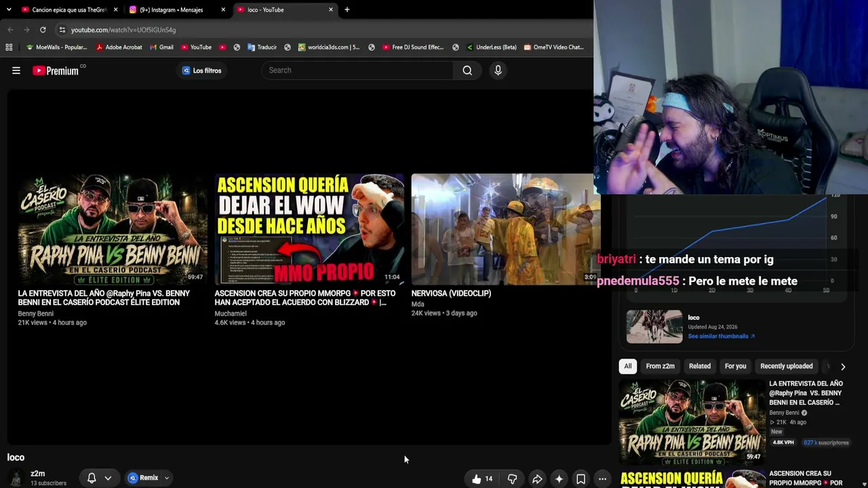Click the sparkle Ask icon
The width and height of the screenshot is (868, 488).
(559, 479)
